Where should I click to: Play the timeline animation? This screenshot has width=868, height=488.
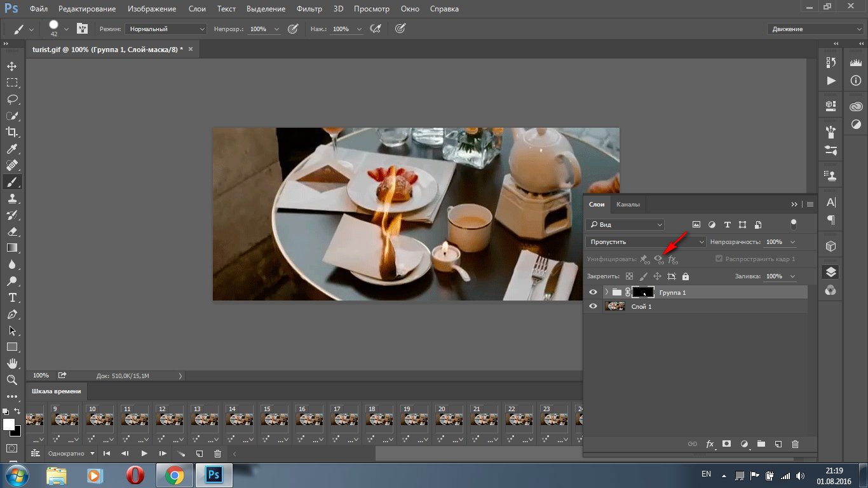pos(144,453)
